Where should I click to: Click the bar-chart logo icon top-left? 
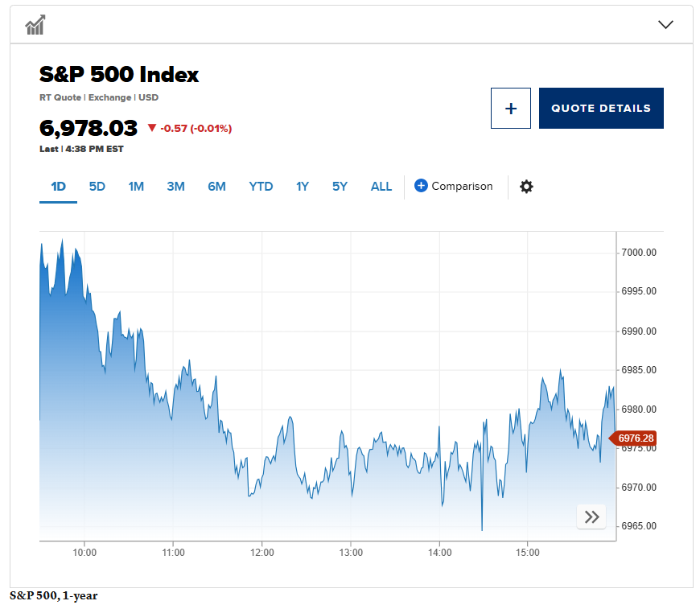click(34, 24)
